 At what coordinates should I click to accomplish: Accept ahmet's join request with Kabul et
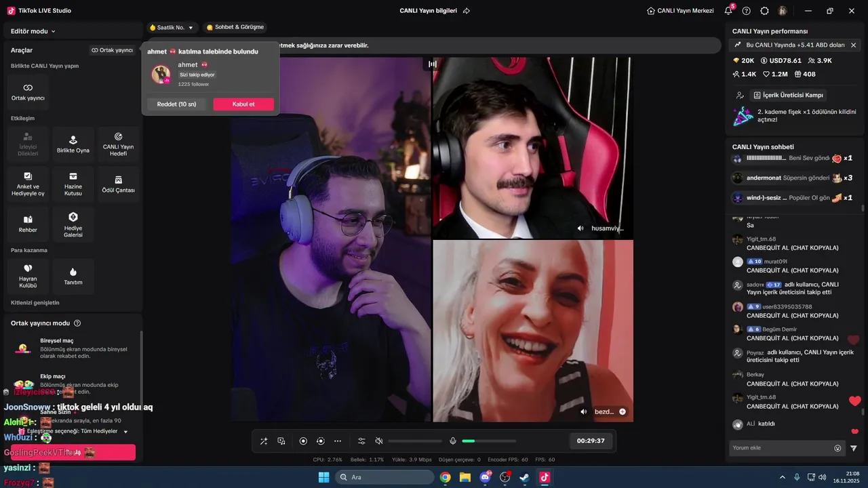click(243, 104)
